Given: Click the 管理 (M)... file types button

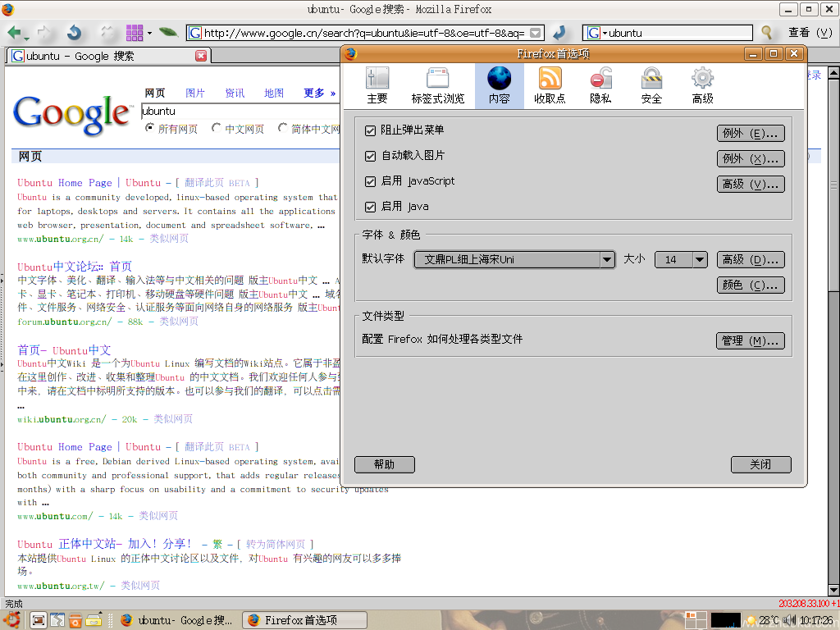Looking at the screenshot, I should (750, 340).
